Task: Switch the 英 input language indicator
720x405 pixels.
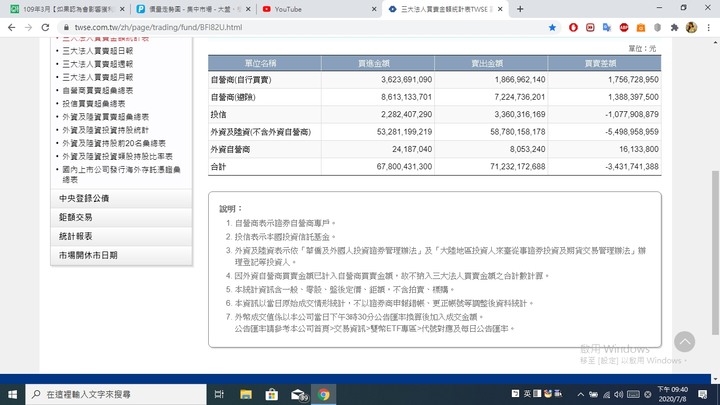Action: 527,394
